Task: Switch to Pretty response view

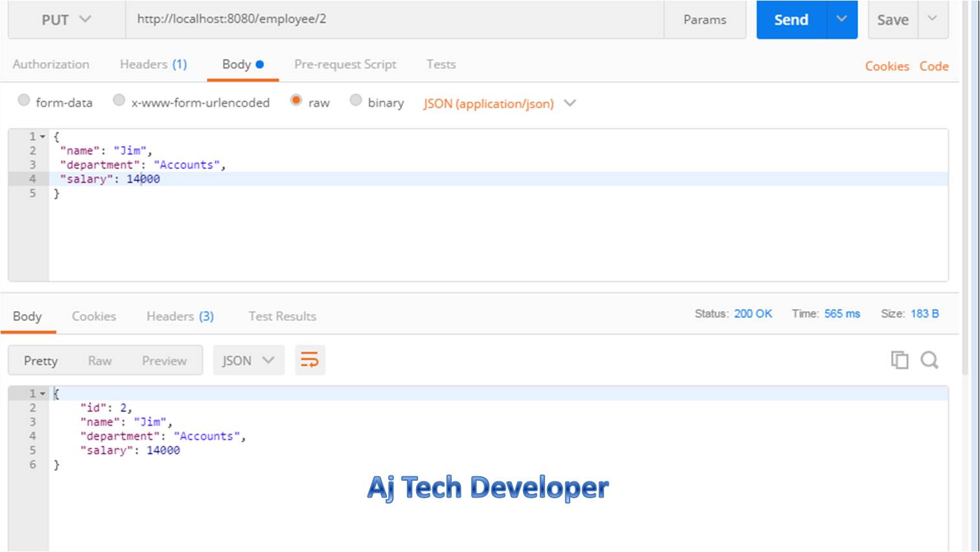Action: [x=41, y=360]
